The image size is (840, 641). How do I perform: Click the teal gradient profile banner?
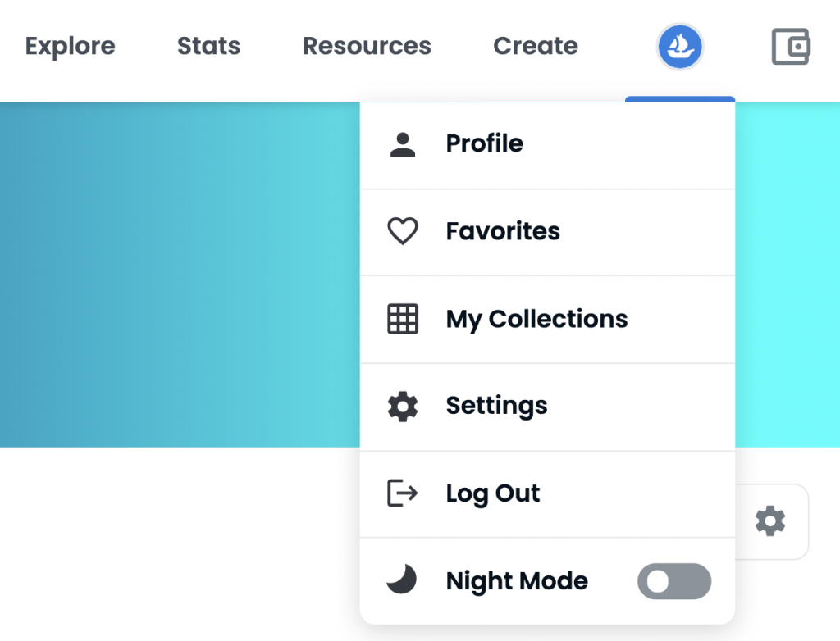[180, 275]
